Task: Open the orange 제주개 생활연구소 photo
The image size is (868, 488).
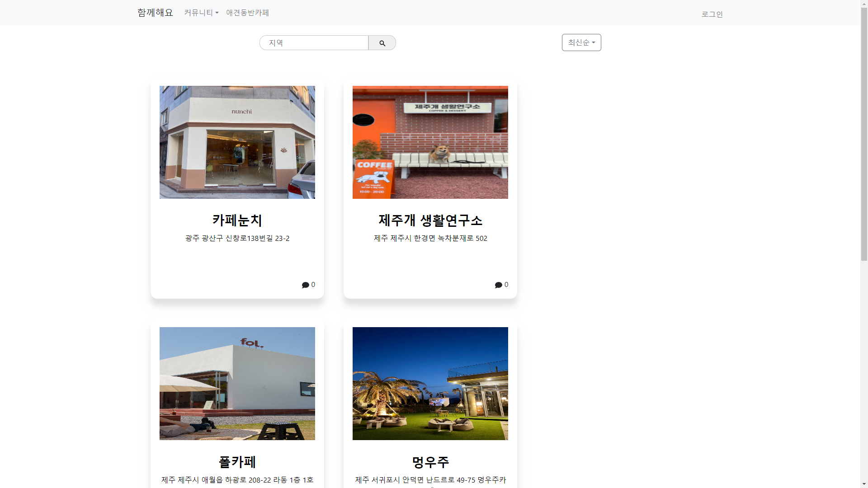Action: coord(430,142)
